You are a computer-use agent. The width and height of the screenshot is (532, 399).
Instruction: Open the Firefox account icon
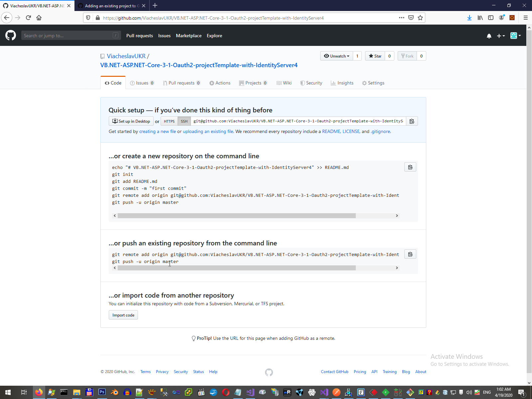point(501,18)
